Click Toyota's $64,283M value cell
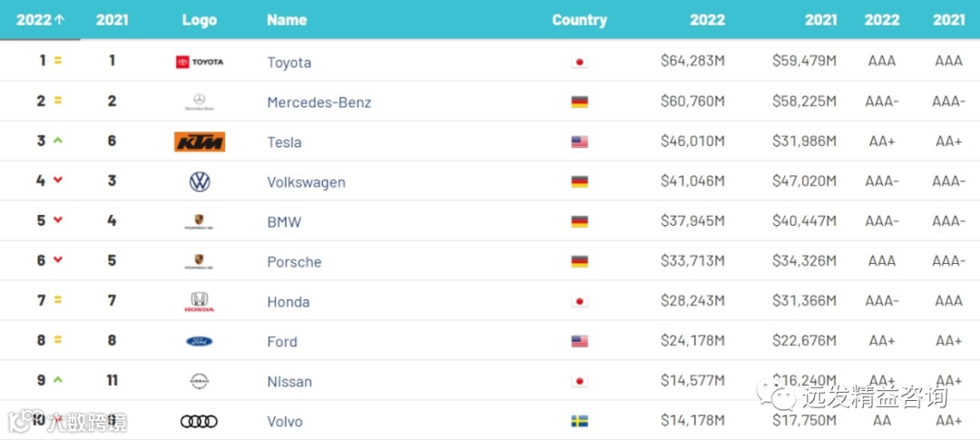Screen dimensions: 980x440 click(692, 62)
